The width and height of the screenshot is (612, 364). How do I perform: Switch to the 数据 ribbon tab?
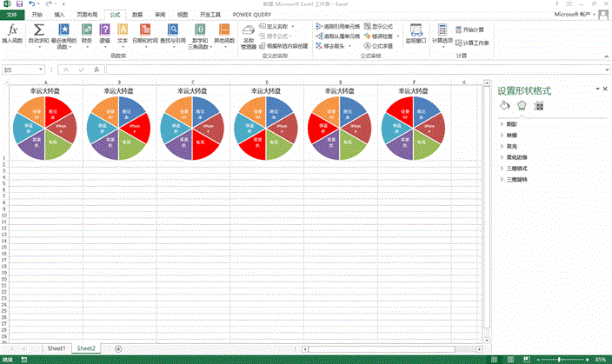(137, 15)
